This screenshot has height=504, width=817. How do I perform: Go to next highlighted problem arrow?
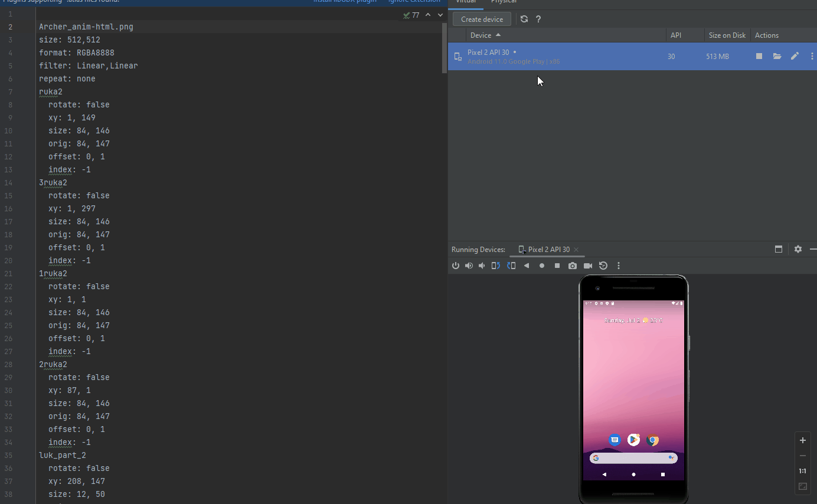pos(440,15)
